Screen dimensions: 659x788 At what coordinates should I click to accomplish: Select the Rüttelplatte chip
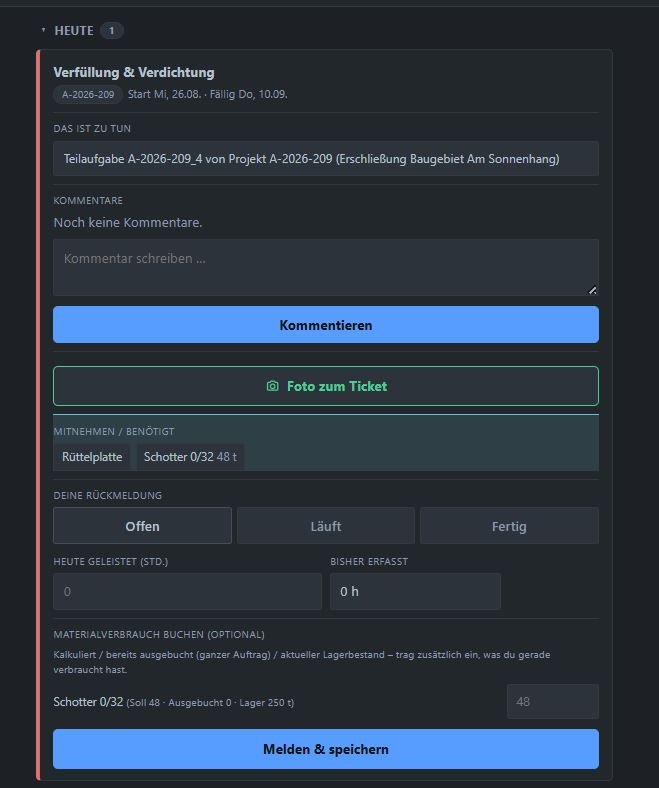coord(92,457)
